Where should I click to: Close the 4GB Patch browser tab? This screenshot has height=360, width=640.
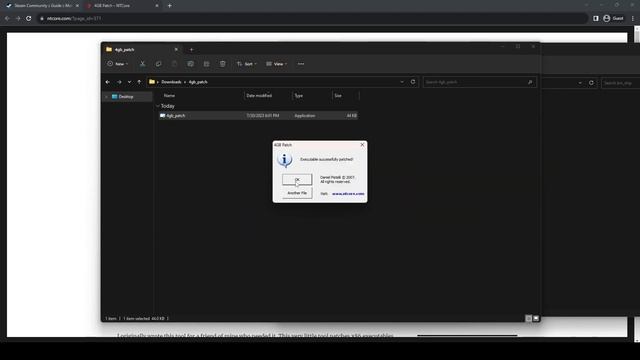(x=157, y=6)
